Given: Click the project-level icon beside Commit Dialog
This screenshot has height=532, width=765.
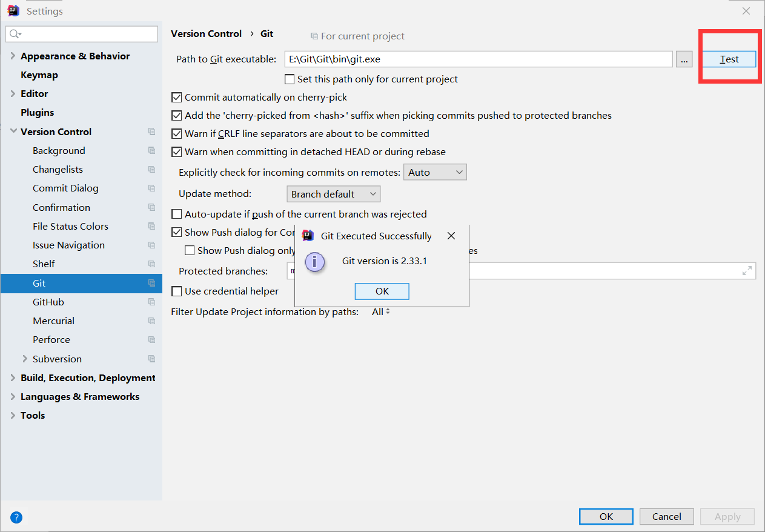Looking at the screenshot, I should [151, 188].
